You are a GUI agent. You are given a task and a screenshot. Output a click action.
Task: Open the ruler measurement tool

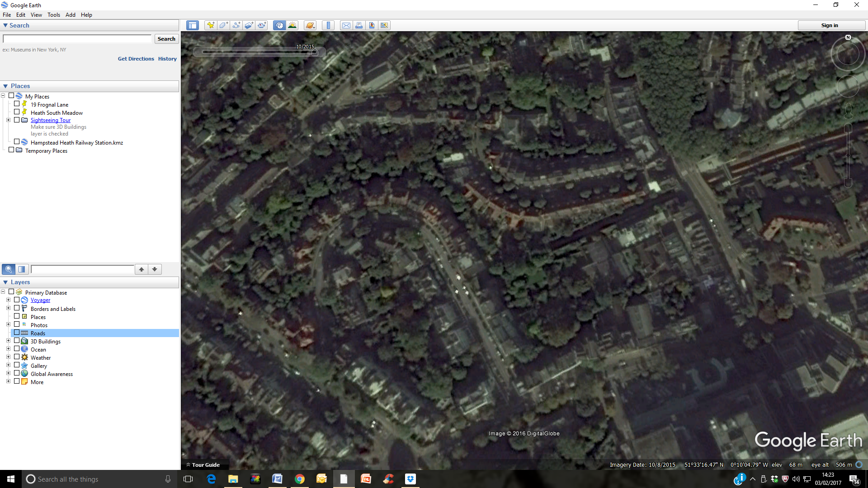pos(328,25)
